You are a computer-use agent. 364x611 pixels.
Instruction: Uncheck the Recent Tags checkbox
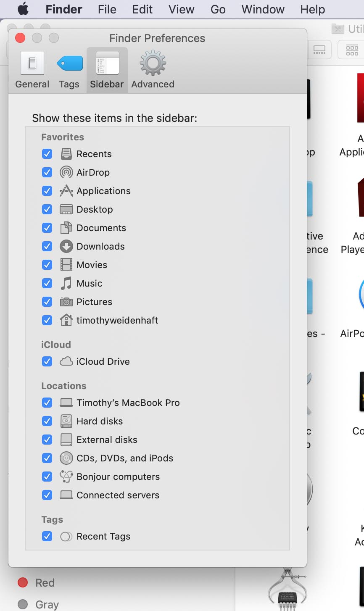tap(47, 536)
